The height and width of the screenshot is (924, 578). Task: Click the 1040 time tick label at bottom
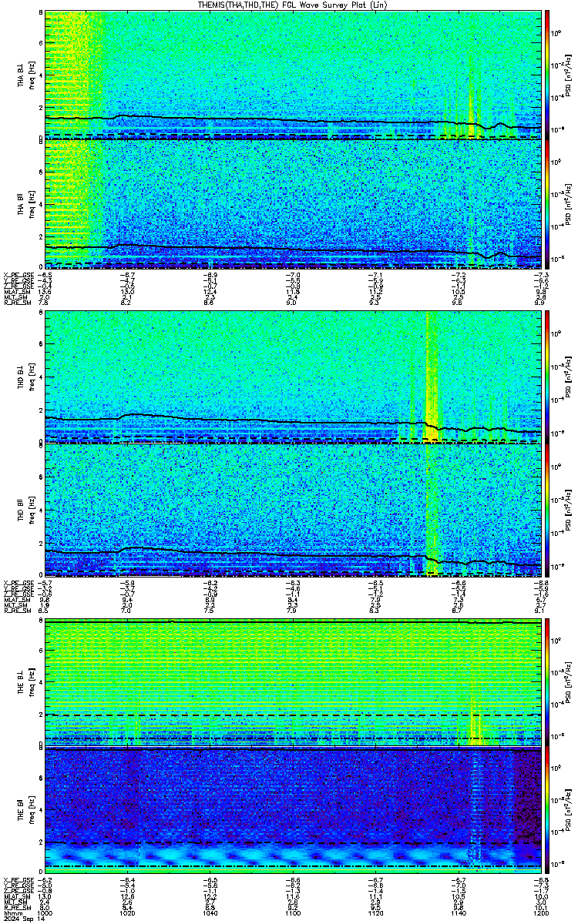210,913
